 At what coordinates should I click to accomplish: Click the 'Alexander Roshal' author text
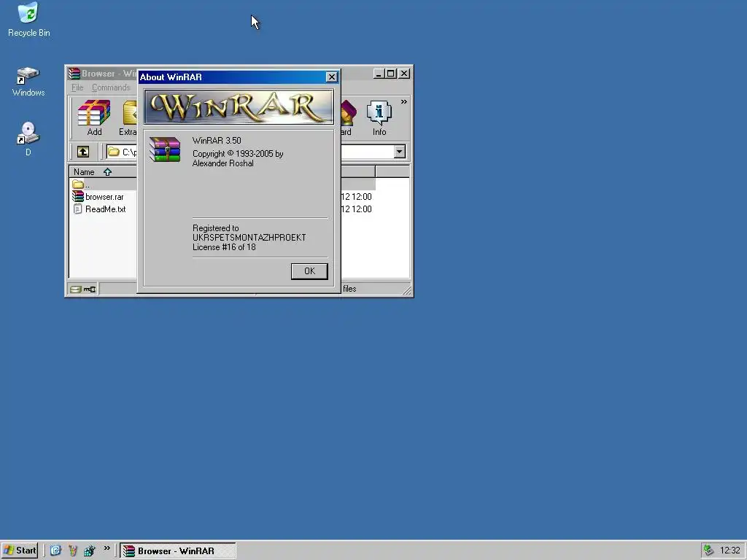point(223,163)
